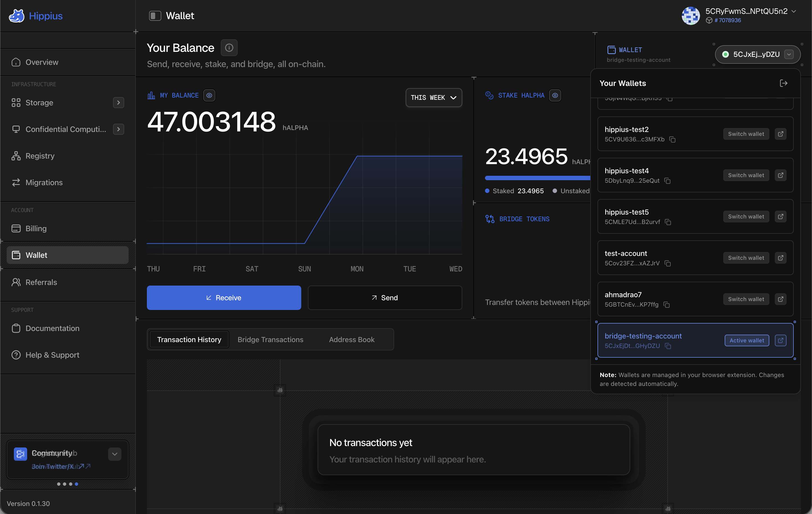Open the info icon next to Your Balance
812x514 pixels.
[x=229, y=48]
